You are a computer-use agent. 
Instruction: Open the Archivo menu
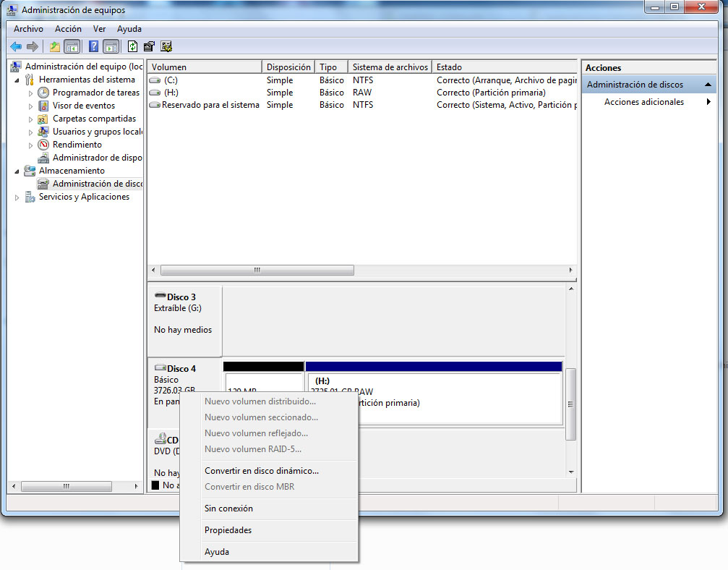(28, 29)
